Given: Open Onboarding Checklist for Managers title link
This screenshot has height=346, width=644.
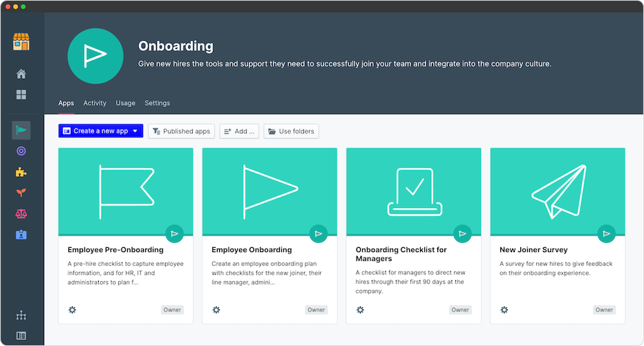Looking at the screenshot, I should click(x=401, y=254).
